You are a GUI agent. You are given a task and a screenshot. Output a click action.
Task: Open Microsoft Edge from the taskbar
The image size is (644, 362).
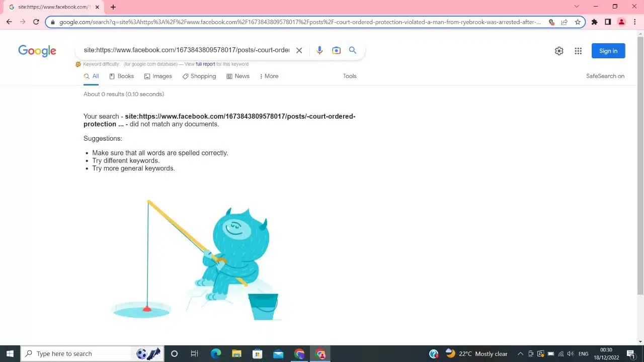click(x=216, y=354)
